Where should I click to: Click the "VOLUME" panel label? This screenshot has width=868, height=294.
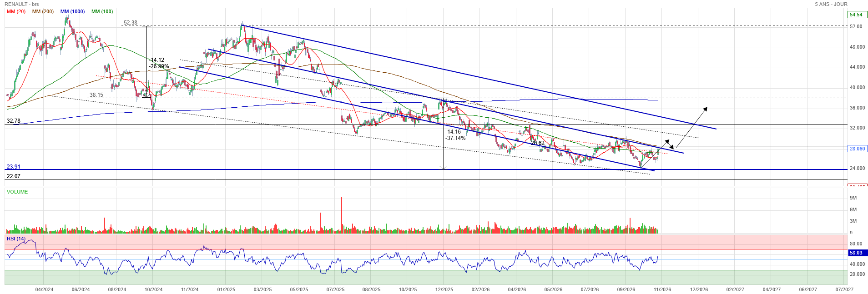[17, 192]
